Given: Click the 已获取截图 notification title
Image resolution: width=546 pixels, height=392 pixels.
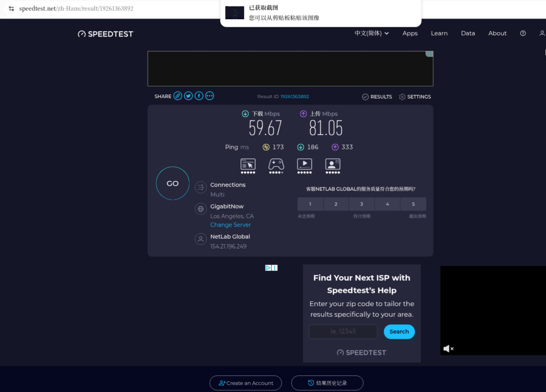Looking at the screenshot, I should click(263, 7).
